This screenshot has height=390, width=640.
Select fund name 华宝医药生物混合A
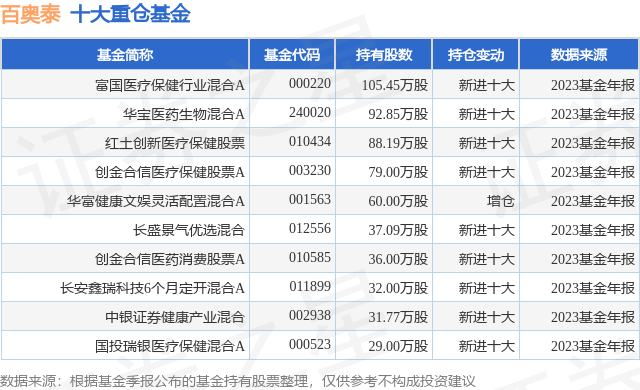coord(184,114)
